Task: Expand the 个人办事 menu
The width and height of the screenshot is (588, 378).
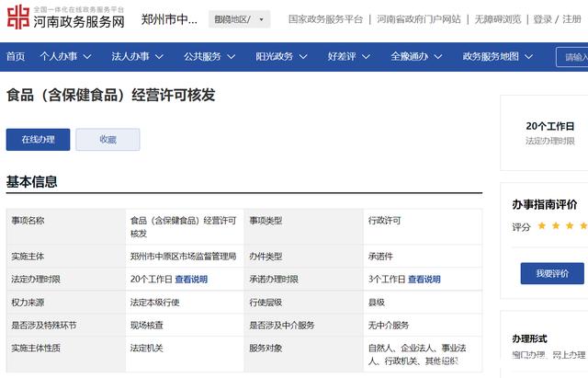Action: [x=65, y=56]
